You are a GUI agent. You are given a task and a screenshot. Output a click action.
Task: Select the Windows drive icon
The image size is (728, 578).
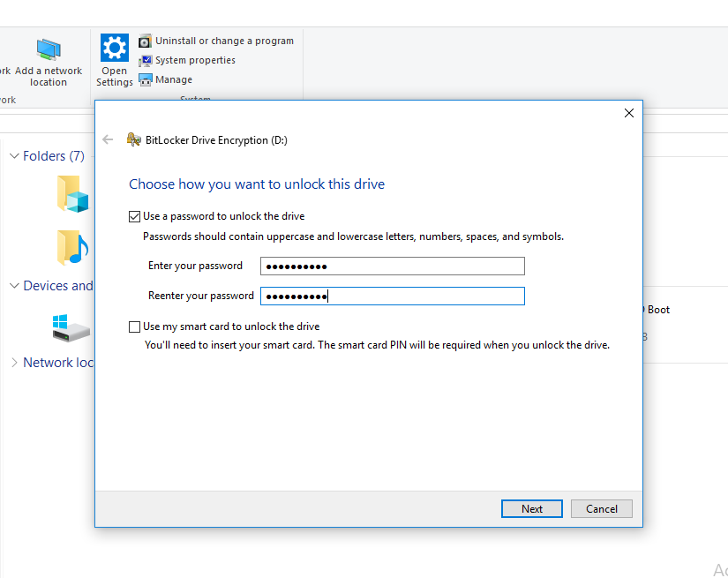point(71,328)
